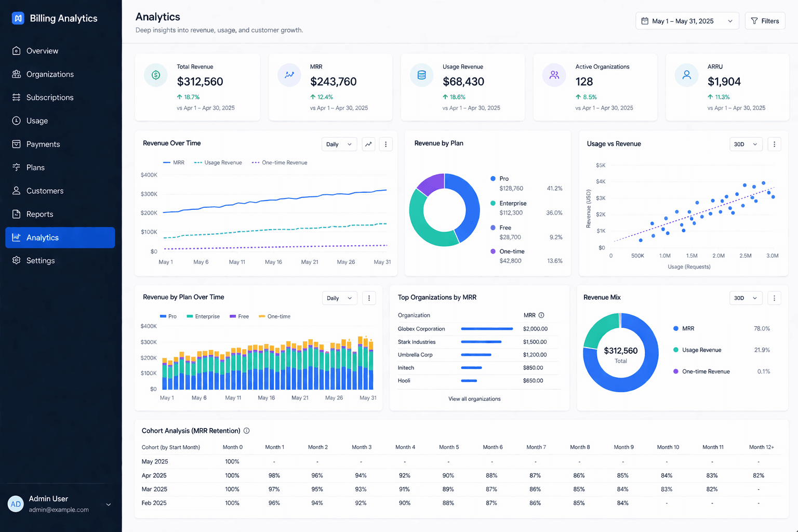
Task: Click the Billing Analytics logo icon
Action: click(18, 18)
